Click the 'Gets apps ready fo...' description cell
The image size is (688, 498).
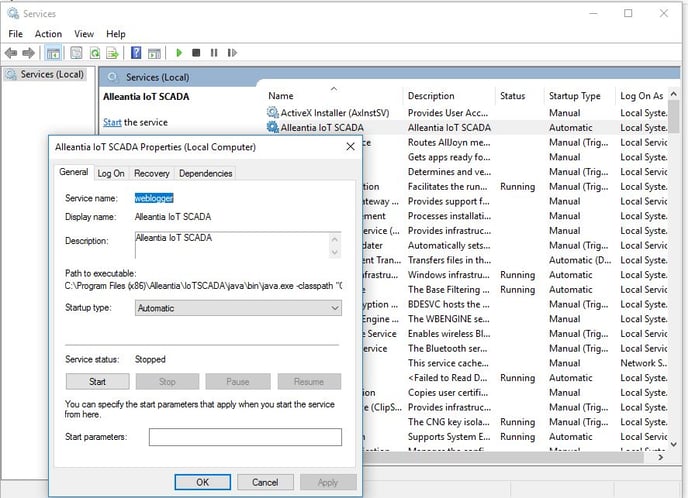449,157
